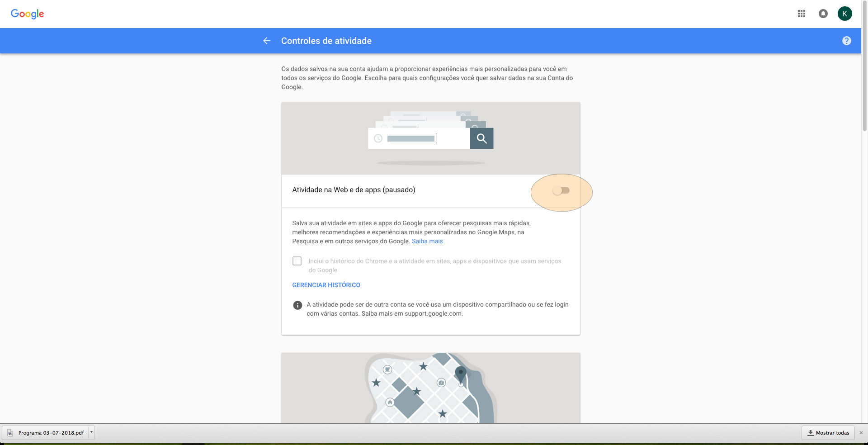Click Mostrar todas downloads button
The image size is (868, 445).
click(x=828, y=433)
